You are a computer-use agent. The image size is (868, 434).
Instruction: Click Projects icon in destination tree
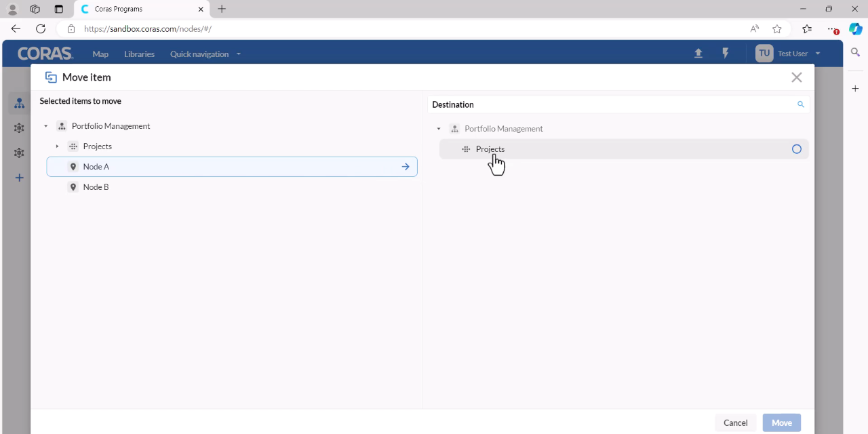466,149
